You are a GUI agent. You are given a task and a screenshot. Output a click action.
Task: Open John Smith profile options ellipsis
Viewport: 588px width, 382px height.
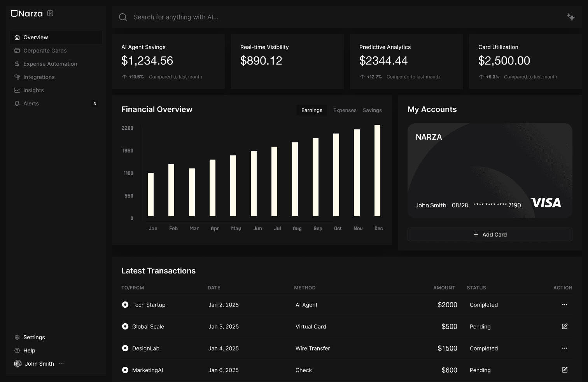tap(61, 364)
